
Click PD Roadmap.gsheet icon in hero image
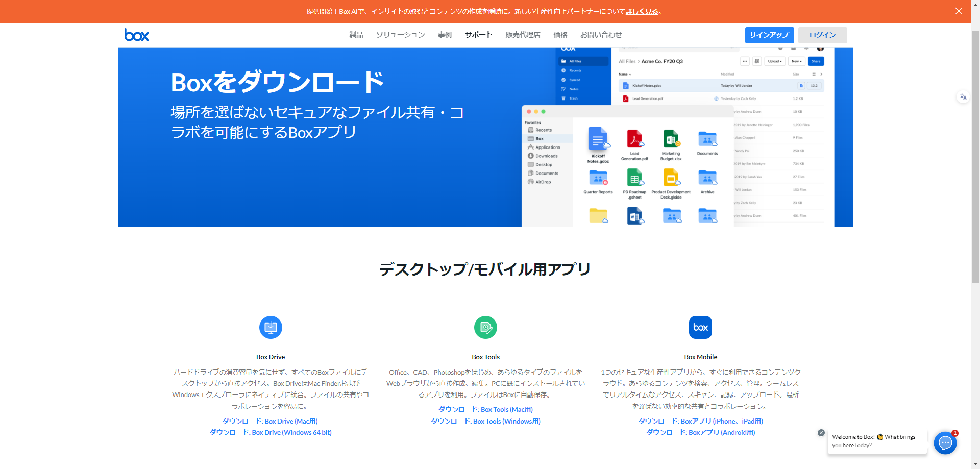click(x=634, y=178)
